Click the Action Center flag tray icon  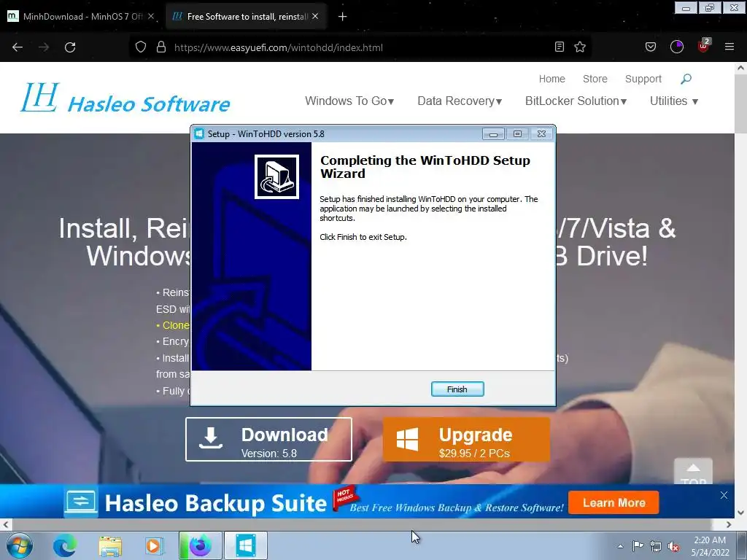[638, 546]
